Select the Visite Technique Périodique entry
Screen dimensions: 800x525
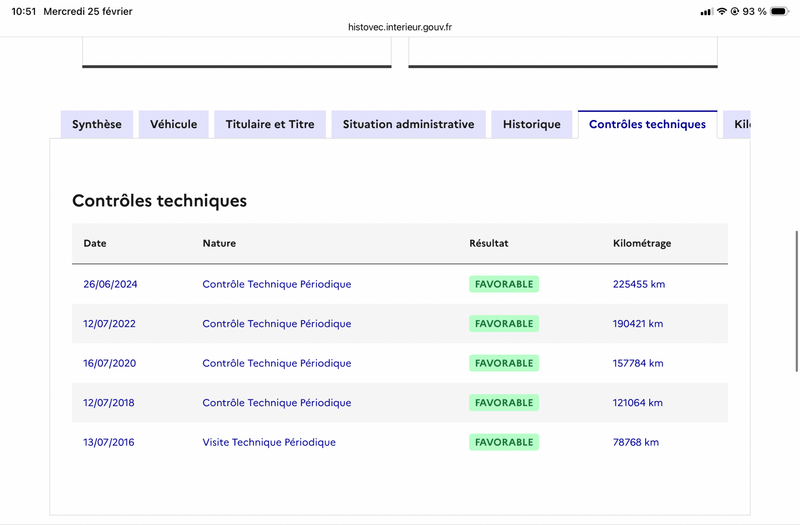coord(269,442)
